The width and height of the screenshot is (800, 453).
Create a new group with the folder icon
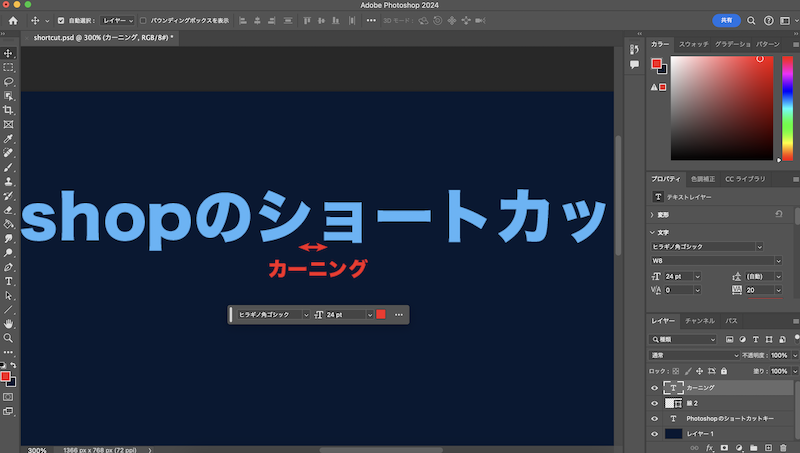[754, 448]
